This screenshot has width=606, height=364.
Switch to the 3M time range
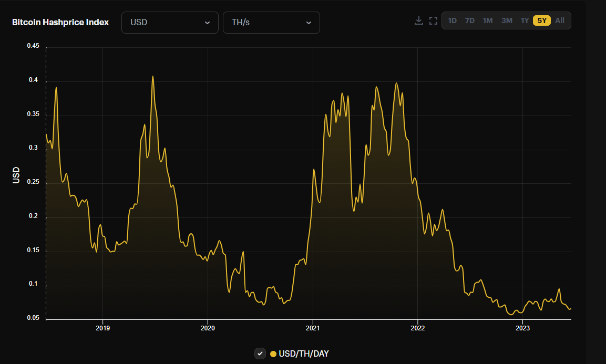pyautogui.click(x=507, y=21)
